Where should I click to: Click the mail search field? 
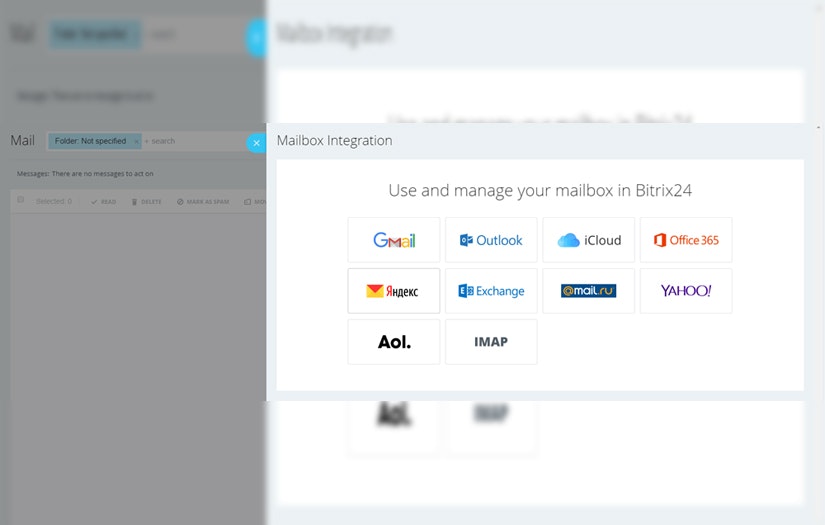pyautogui.click(x=197, y=141)
